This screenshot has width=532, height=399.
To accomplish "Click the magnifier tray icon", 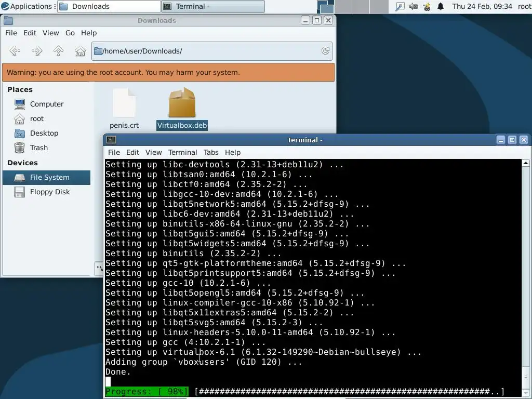I will [x=400, y=6].
